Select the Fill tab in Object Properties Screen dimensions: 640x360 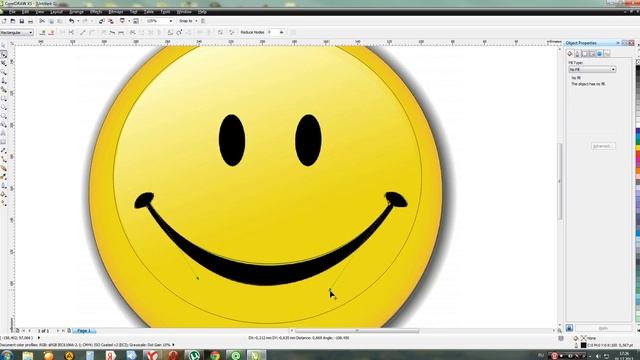pyautogui.click(x=570, y=53)
